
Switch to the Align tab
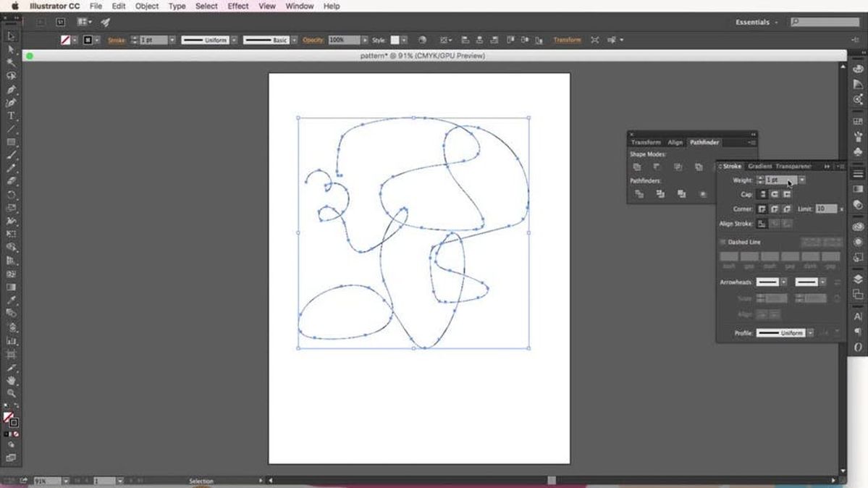click(x=675, y=142)
